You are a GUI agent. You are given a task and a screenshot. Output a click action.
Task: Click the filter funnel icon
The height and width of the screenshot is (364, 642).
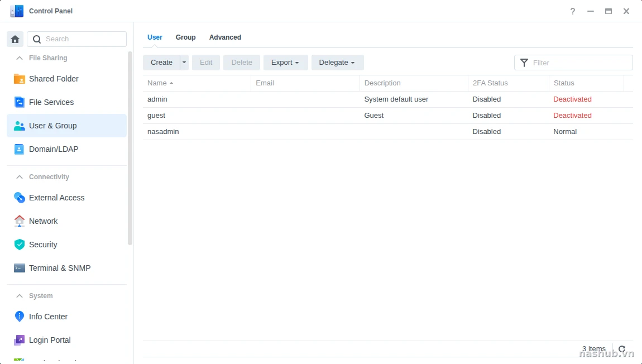click(524, 63)
